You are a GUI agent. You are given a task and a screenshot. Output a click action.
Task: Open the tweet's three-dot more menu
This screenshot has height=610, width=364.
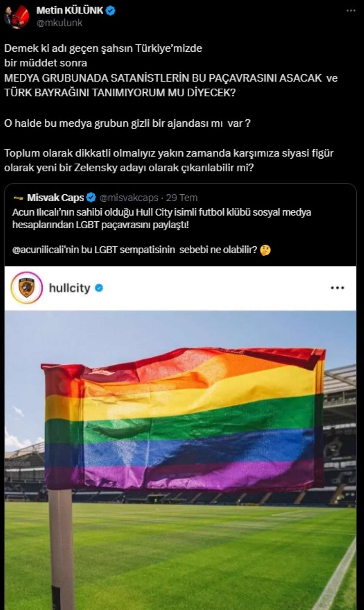click(x=351, y=11)
